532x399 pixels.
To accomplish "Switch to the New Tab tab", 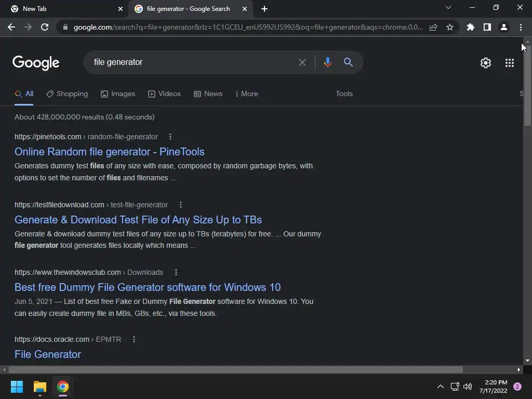I will [x=64, y=9].
